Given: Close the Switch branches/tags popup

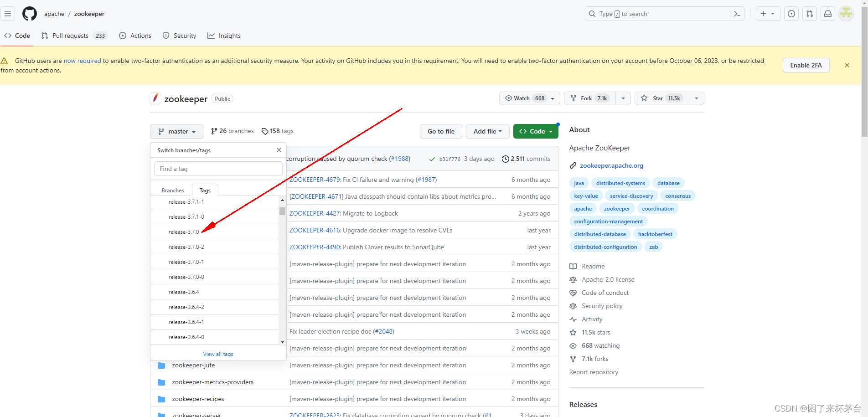Looking at the screenshot, I should click(x=279, y=150).
